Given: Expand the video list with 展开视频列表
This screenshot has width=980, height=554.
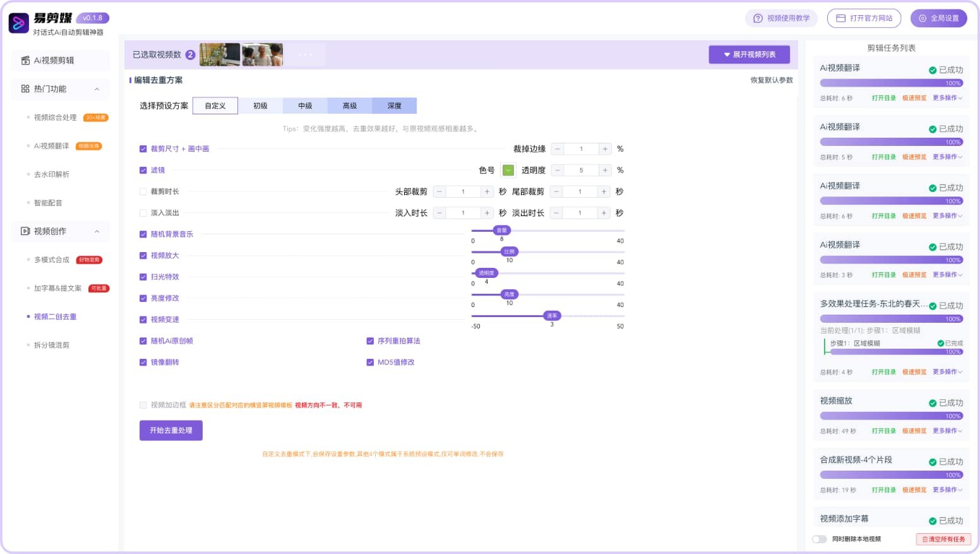Looking at the screenshot, I should (x=750, y=55).
